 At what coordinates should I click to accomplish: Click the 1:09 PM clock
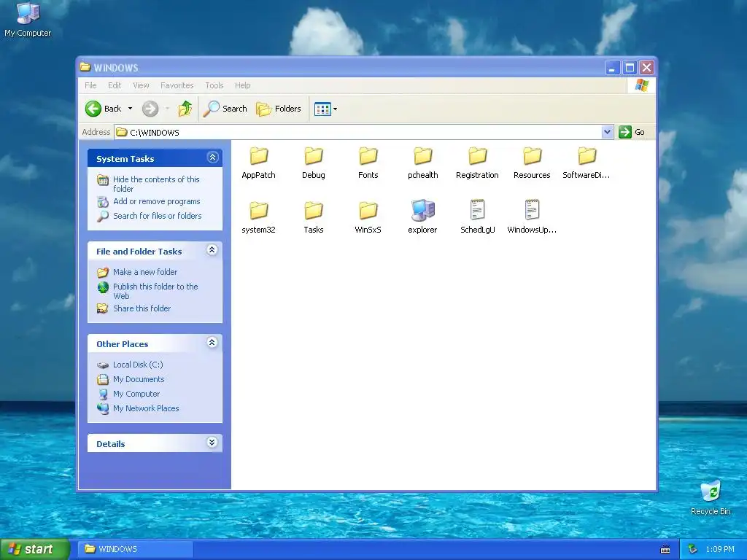(x=720, y=550)
